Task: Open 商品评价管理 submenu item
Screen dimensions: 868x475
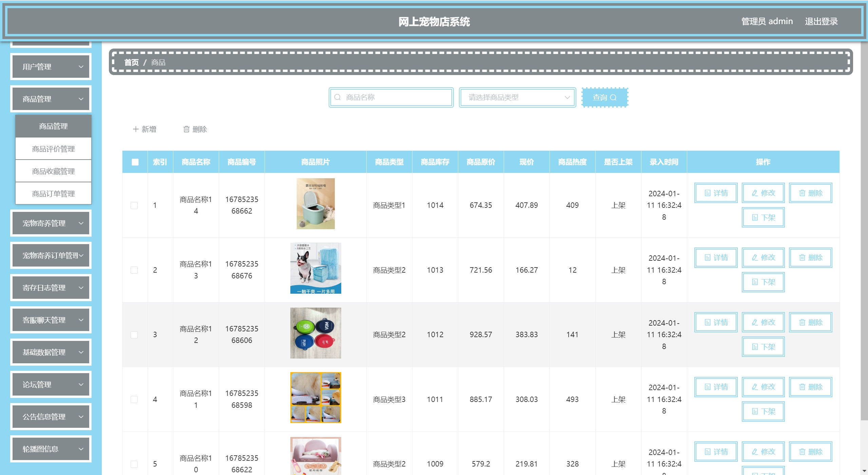Action: (x=53, y=149)
